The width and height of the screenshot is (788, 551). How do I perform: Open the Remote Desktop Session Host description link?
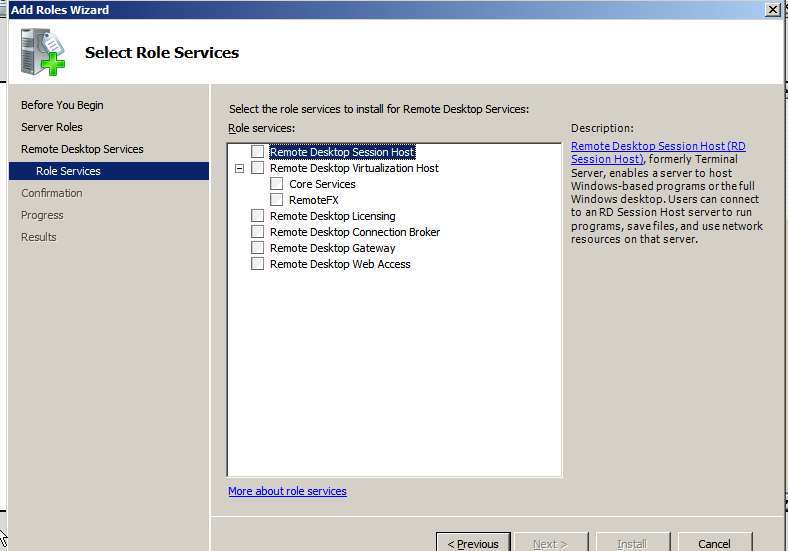coord(658,152)
